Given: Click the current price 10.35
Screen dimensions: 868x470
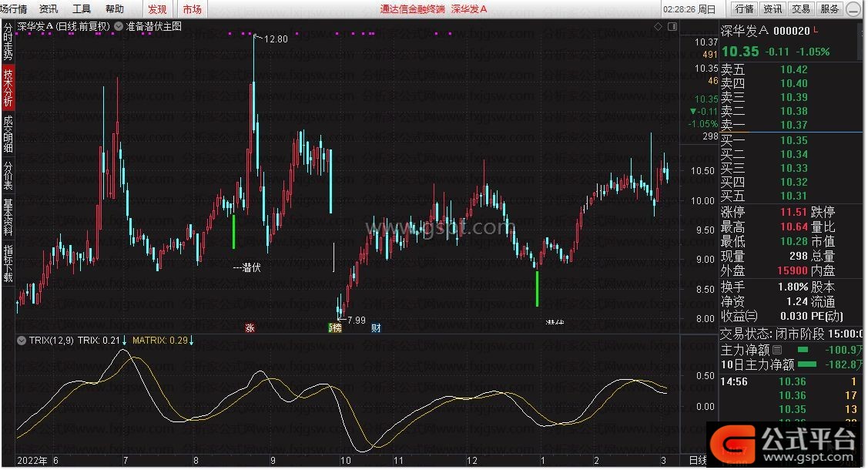Looking at the screenshot, I should click(x=740, y=52).
